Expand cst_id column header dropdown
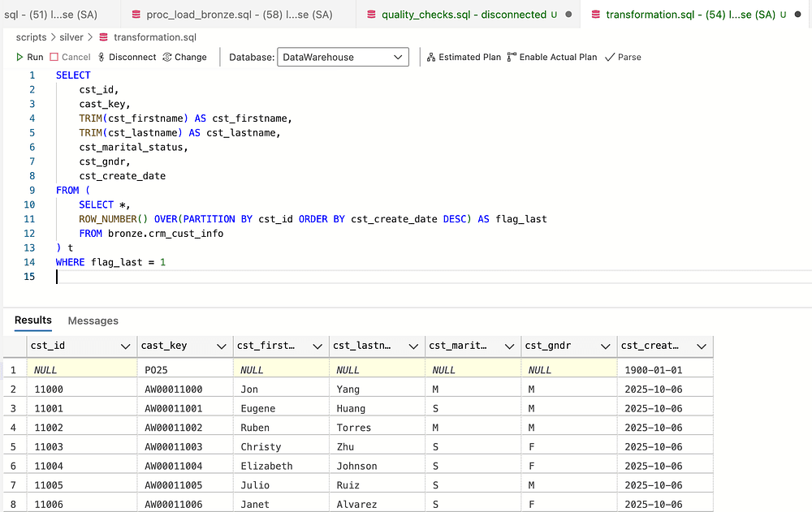 pos(125,346)
